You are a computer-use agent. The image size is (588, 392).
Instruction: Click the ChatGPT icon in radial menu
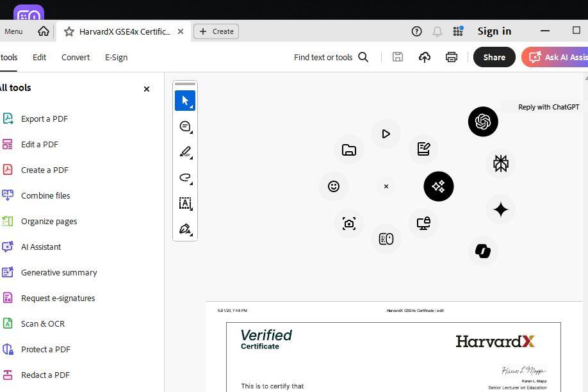483,122
